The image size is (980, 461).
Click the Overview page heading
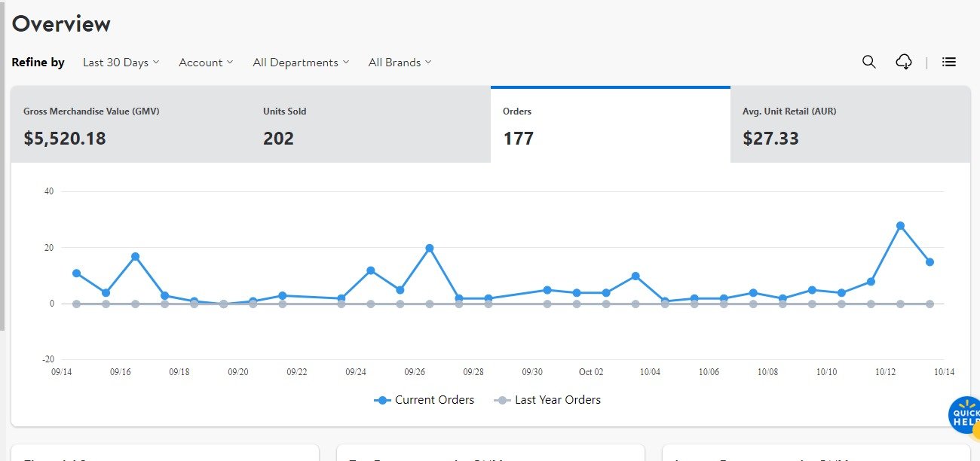point(61,24)
